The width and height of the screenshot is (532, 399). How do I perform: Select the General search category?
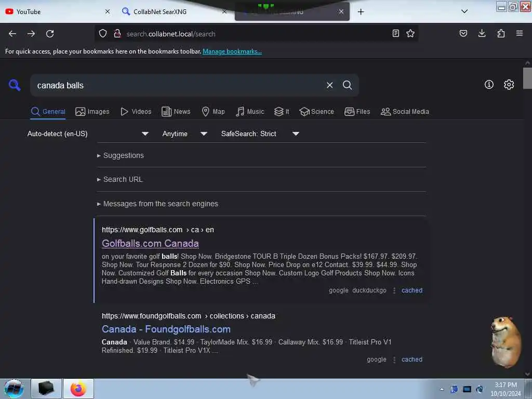(x=48, y=111)
